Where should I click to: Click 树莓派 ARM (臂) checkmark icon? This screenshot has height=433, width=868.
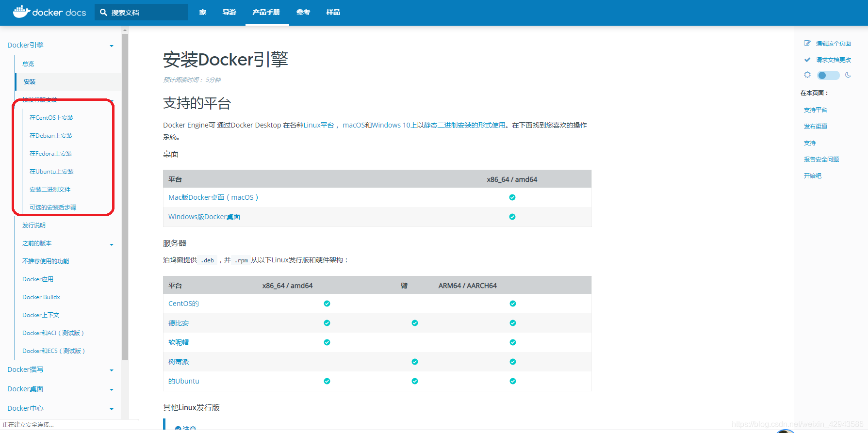tap(415, 362)
